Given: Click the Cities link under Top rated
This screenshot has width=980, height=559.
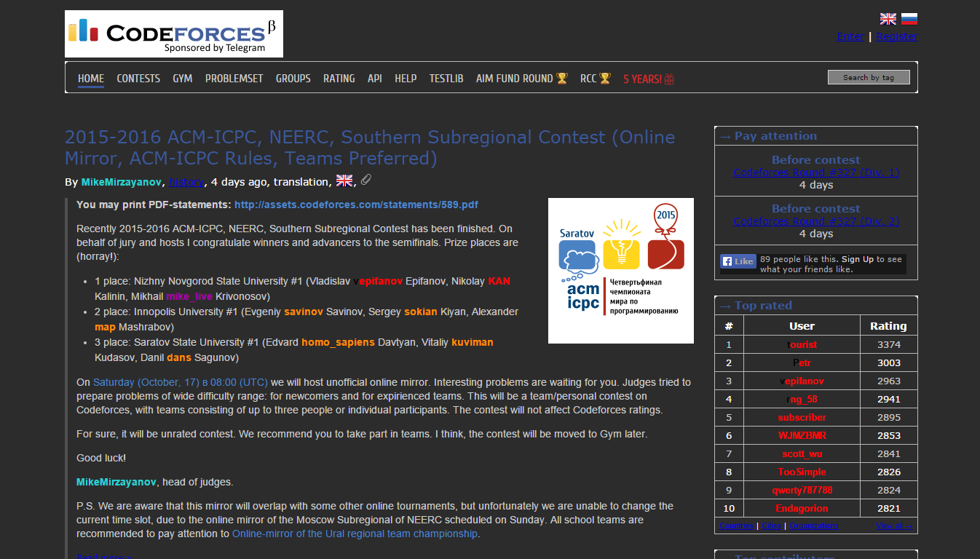Looking at the screenshot, I should 771,526.
